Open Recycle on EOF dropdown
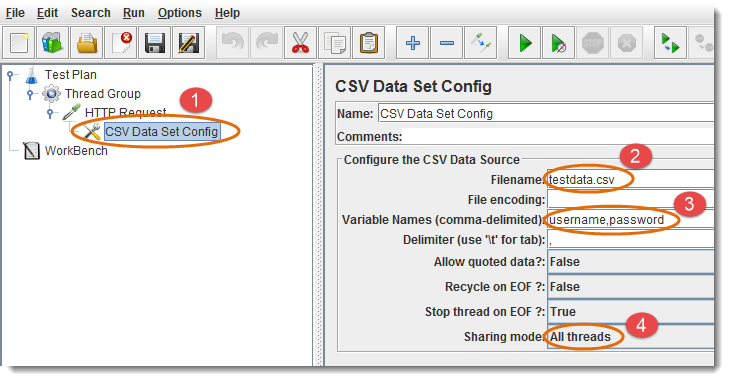 630,287
